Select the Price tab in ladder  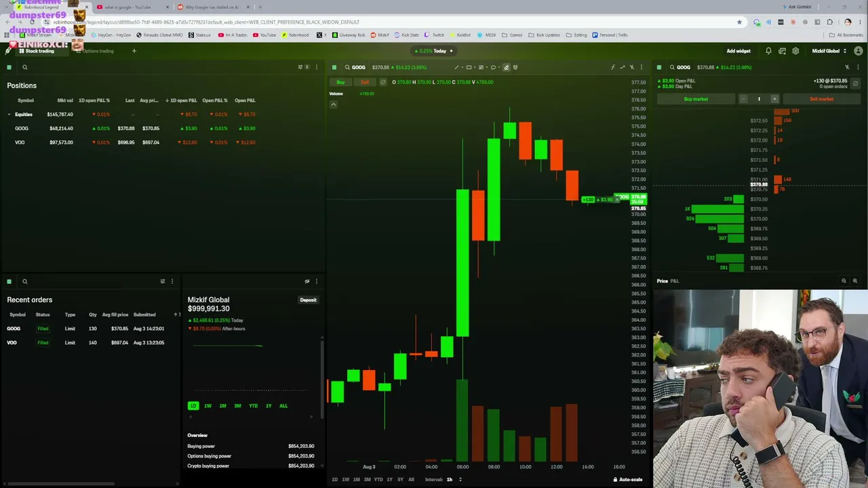coord(662,281)
